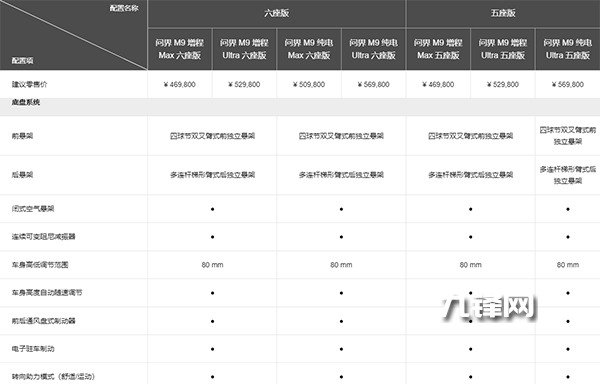The image size is (600, 384).
Task: Click the 九锋网 watermark logo
Action: pos(488,307)
